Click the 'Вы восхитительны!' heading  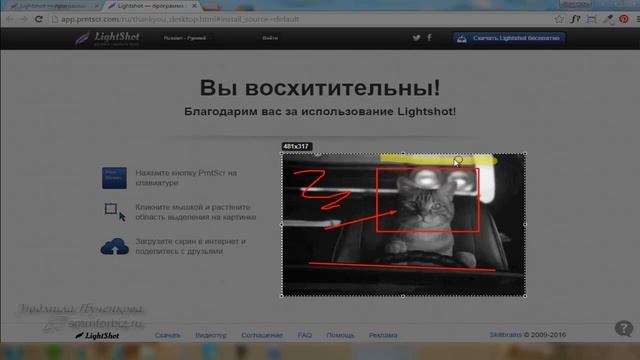click(x=320, y=88)
